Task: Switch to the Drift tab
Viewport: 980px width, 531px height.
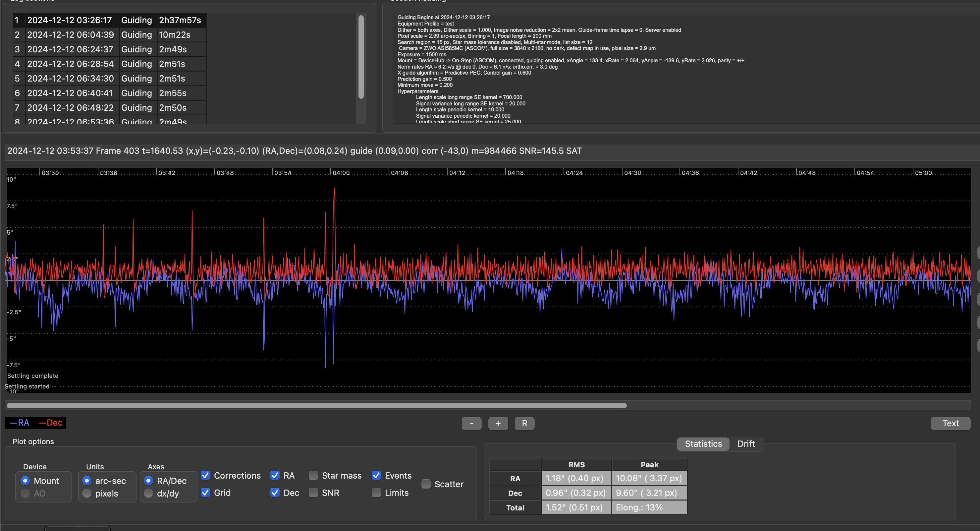Action: click(x=746, y=444)
